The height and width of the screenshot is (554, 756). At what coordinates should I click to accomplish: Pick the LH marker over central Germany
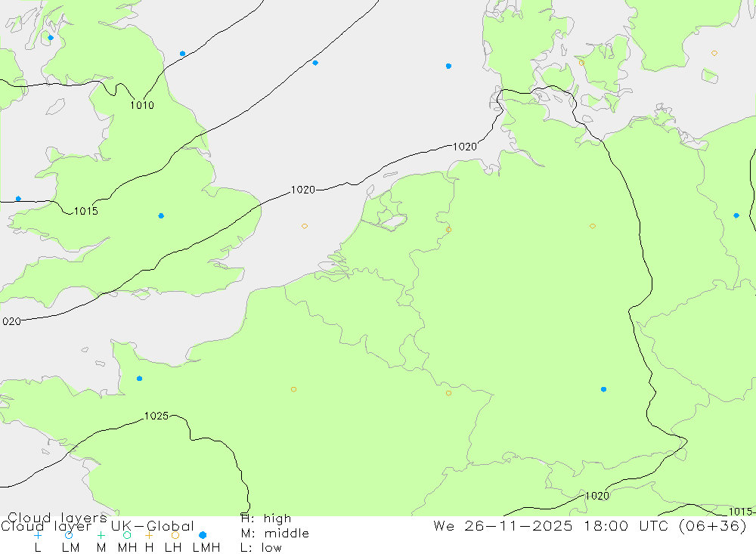[x=593, y=226]
